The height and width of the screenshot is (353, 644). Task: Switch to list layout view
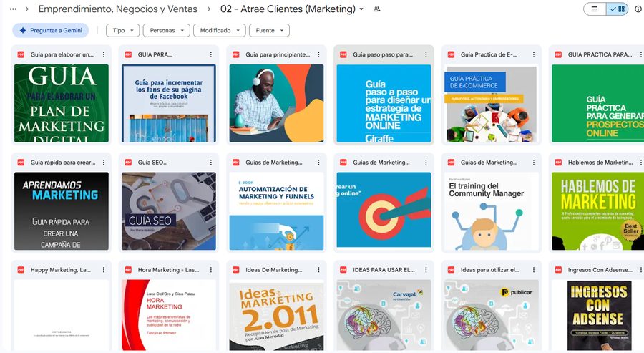click(x=595, y=9)
